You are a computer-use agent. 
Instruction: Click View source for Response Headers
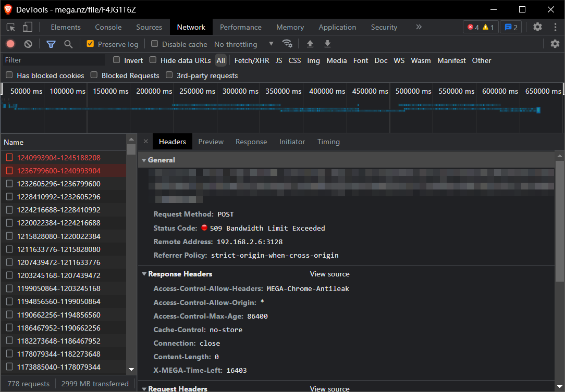(329, 274)
